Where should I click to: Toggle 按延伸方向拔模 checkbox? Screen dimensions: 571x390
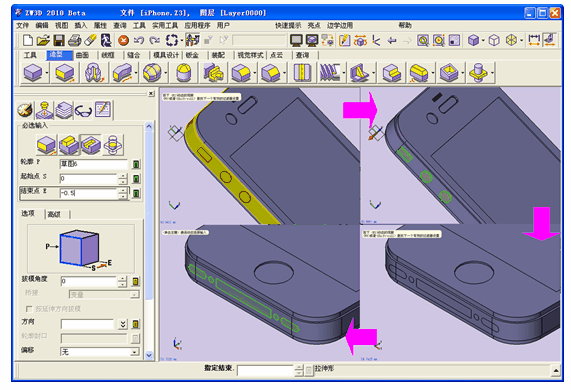click(29, 309)
